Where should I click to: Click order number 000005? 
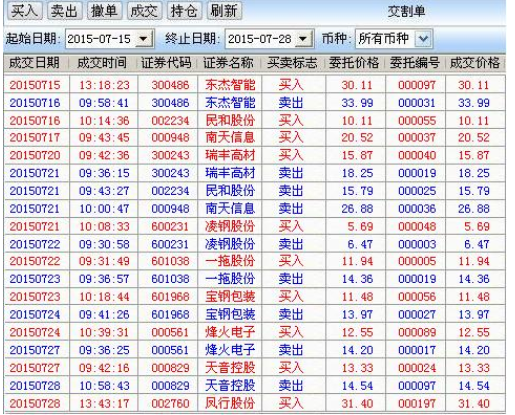[x=417, y=261]
